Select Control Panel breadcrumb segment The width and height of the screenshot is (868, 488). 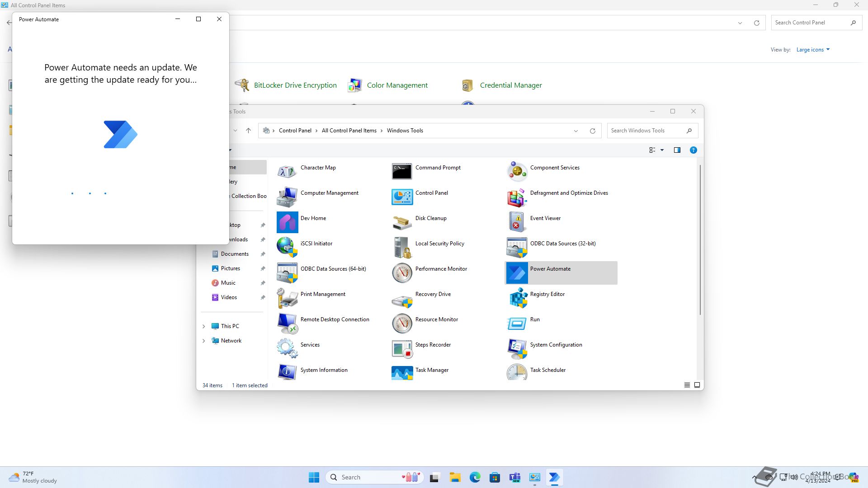295,131
